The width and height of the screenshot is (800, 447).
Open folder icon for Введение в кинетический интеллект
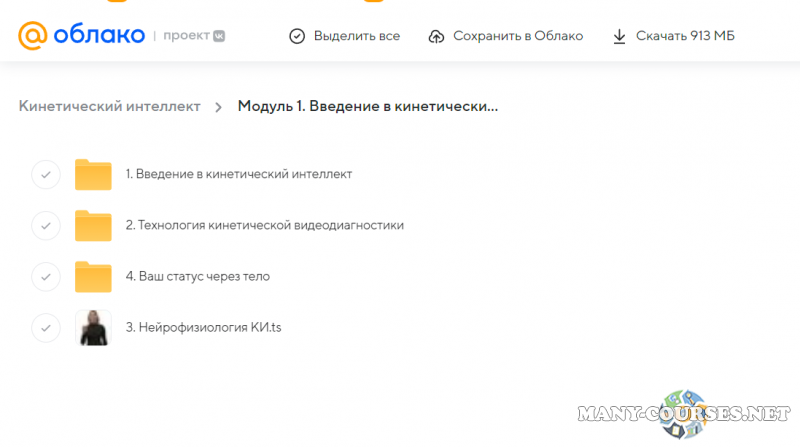(93, 174)
